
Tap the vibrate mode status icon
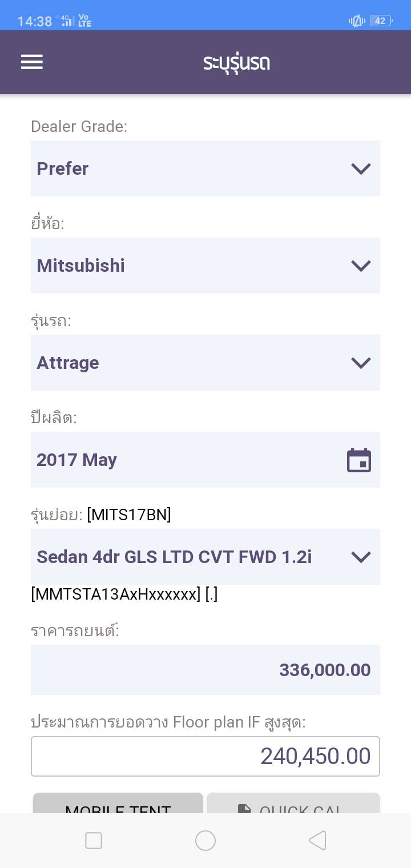click(x=357, y=21)
